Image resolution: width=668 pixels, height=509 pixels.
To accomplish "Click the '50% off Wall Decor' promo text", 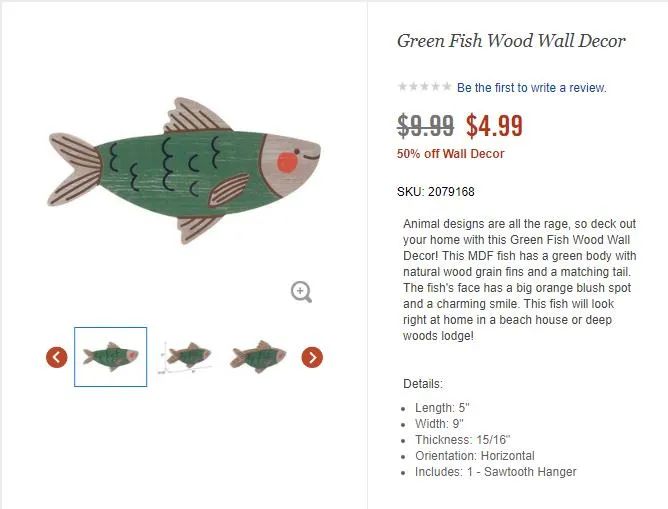I will (450, 154).
